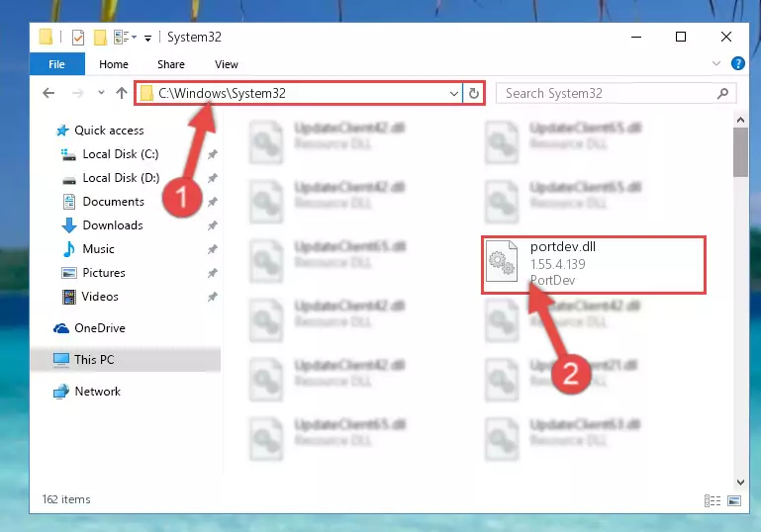The image size is (761, 532).
Task: Open Help with the question mark icon
Action: click(737, 63)
